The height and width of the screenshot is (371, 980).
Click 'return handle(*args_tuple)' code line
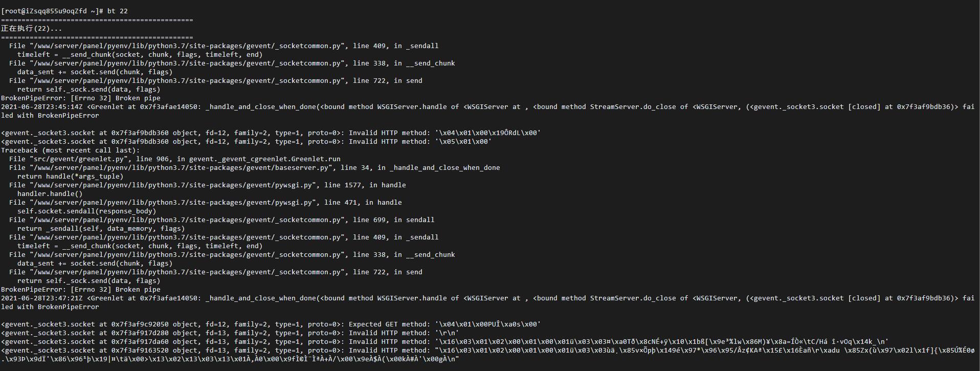71,176
